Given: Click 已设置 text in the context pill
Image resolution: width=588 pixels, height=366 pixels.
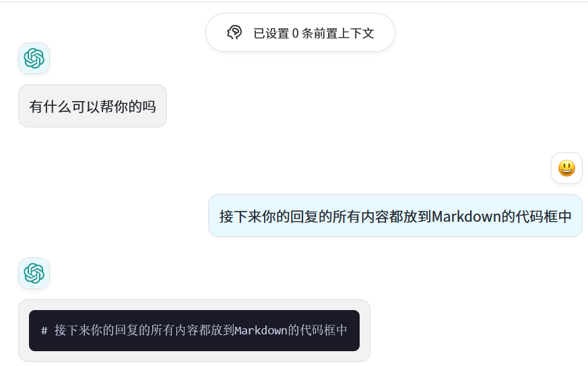Looking at the screenshot, I should (271, 34).
